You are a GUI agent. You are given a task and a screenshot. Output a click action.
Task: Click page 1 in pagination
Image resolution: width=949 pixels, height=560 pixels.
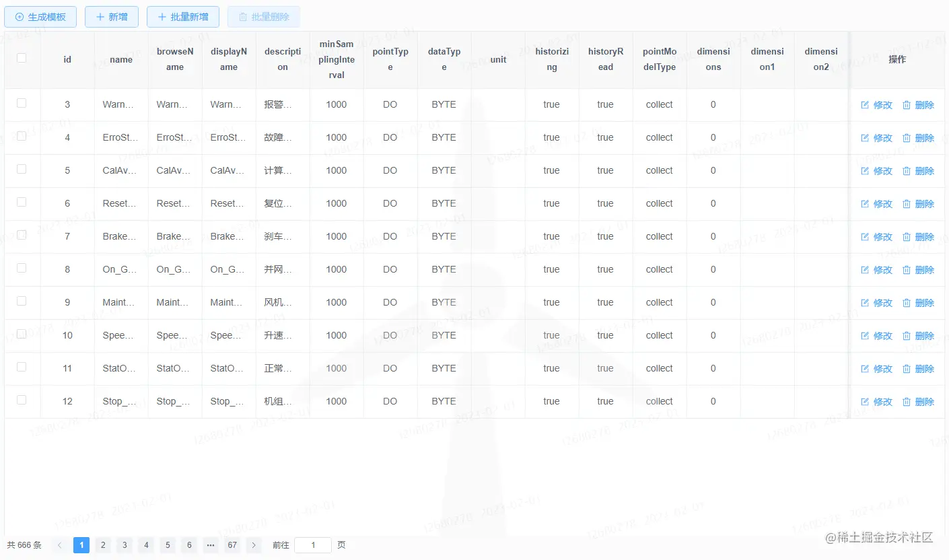click(81, 545)
